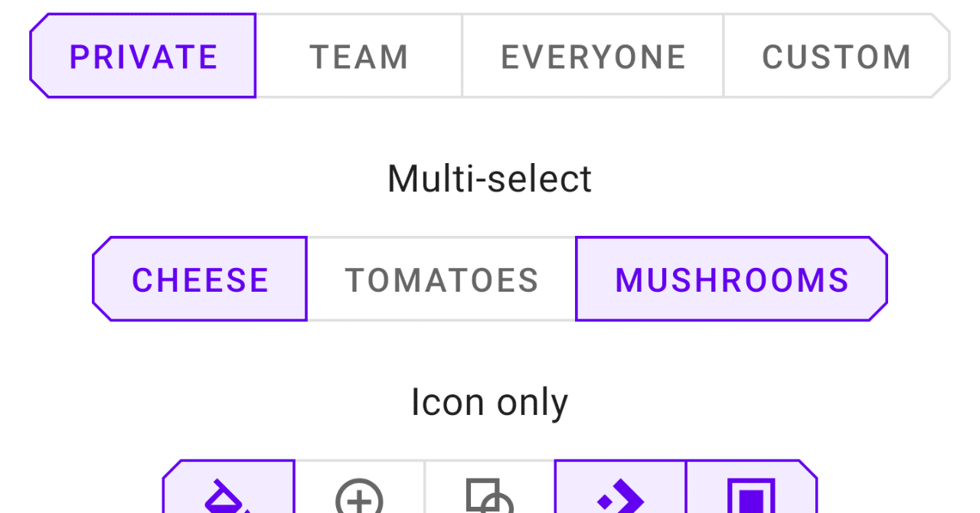The image size is (980, 513).
Task: Deselect the CHEESE topping
Action: point(199,279)
